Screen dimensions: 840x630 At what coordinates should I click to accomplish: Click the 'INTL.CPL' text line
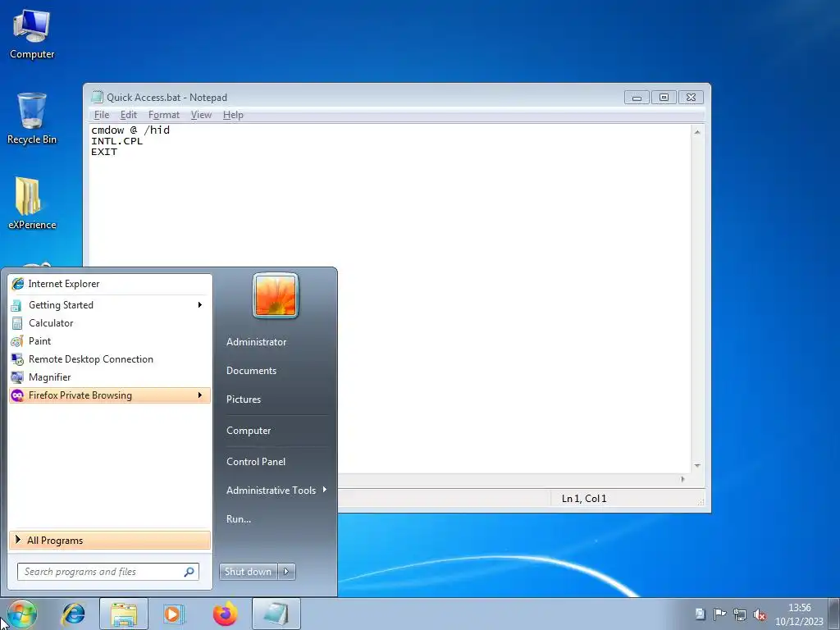pos(116,141)
